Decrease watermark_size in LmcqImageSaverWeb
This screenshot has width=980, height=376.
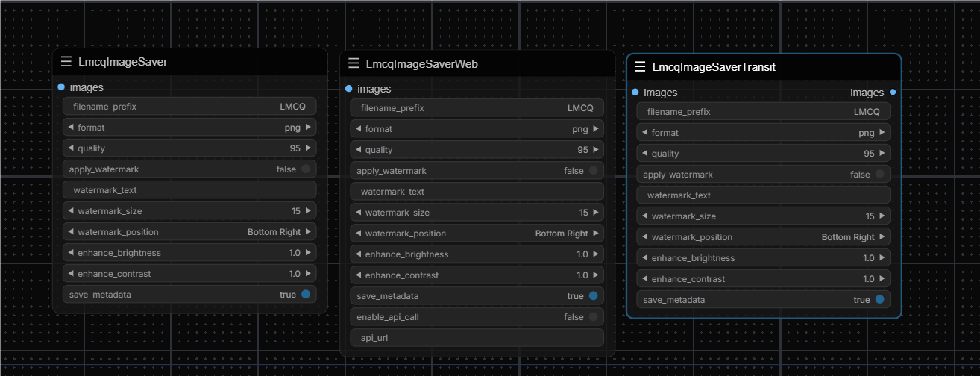point(358,213)
